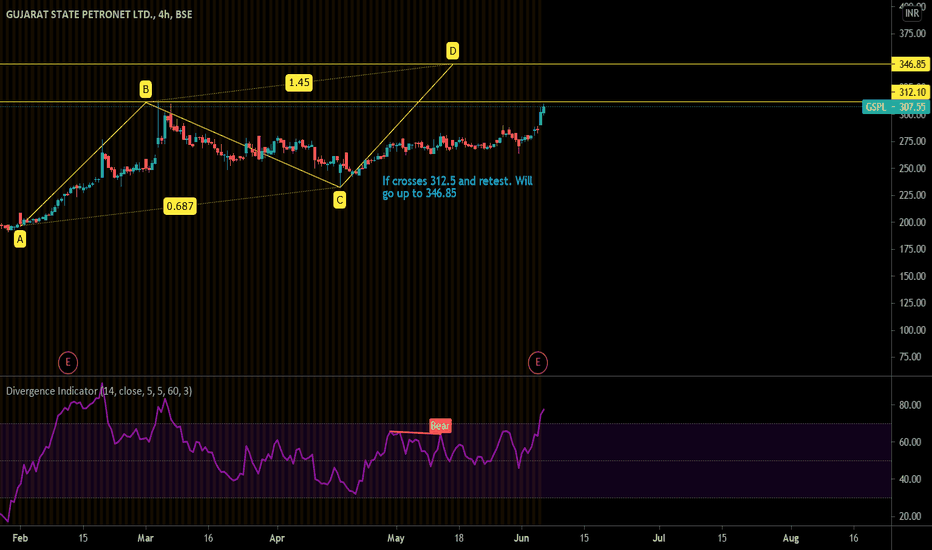932x550 pixels.
Task: Select the pattern point B label
Action: 146,89
